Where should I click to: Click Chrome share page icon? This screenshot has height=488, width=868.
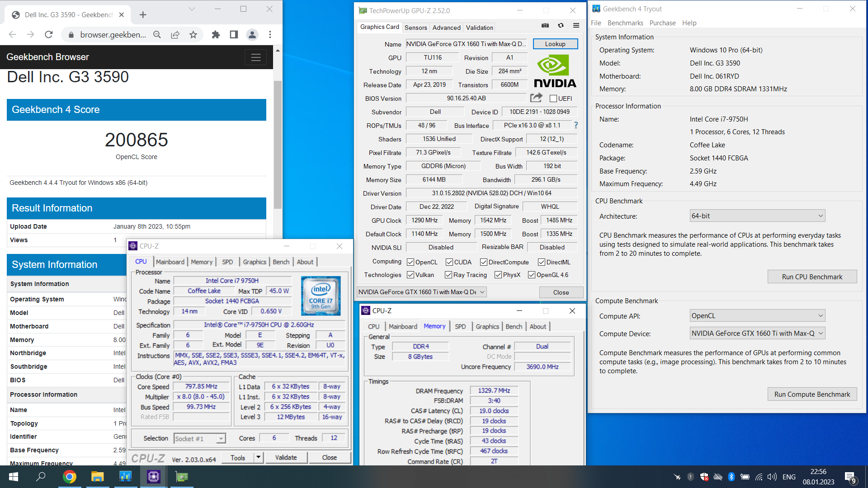coord(175,35)
